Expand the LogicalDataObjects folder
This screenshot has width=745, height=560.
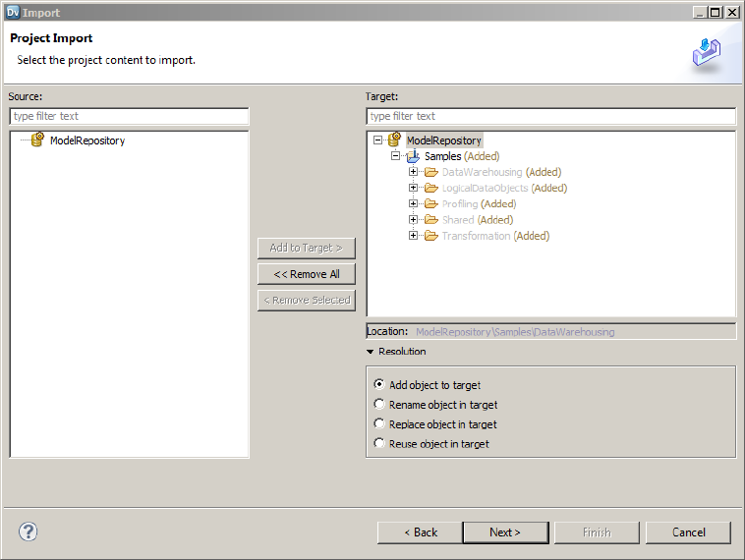pyautogui.click(x=414, y=188)
